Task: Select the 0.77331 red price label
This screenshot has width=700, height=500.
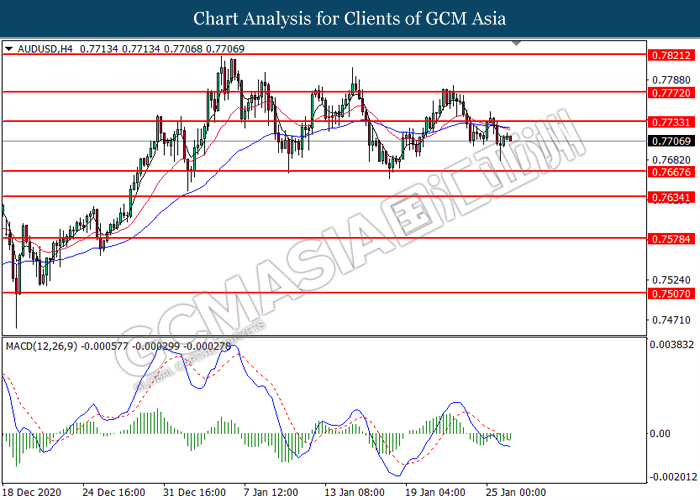Action: click(x=671, y=122)
